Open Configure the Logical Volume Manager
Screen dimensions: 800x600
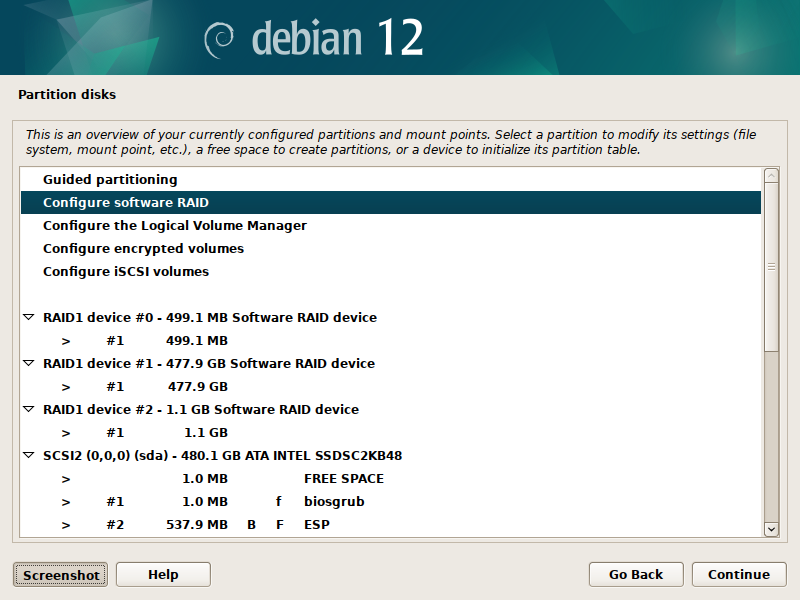175,226
